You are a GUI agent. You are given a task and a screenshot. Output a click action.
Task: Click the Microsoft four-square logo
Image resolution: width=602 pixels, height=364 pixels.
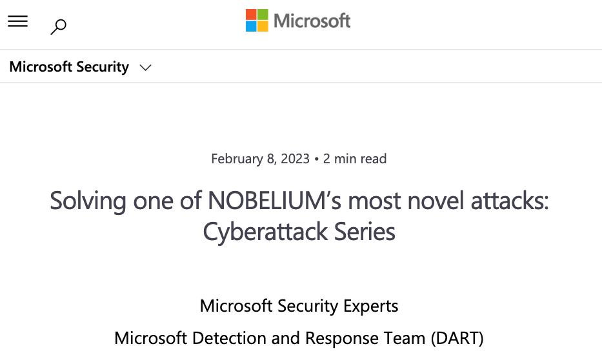(257, 21)
